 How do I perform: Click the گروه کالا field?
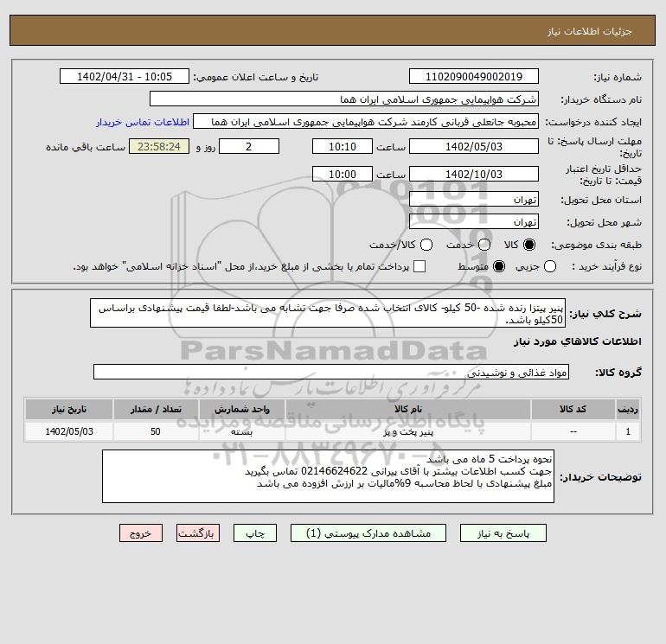[331, 373]
